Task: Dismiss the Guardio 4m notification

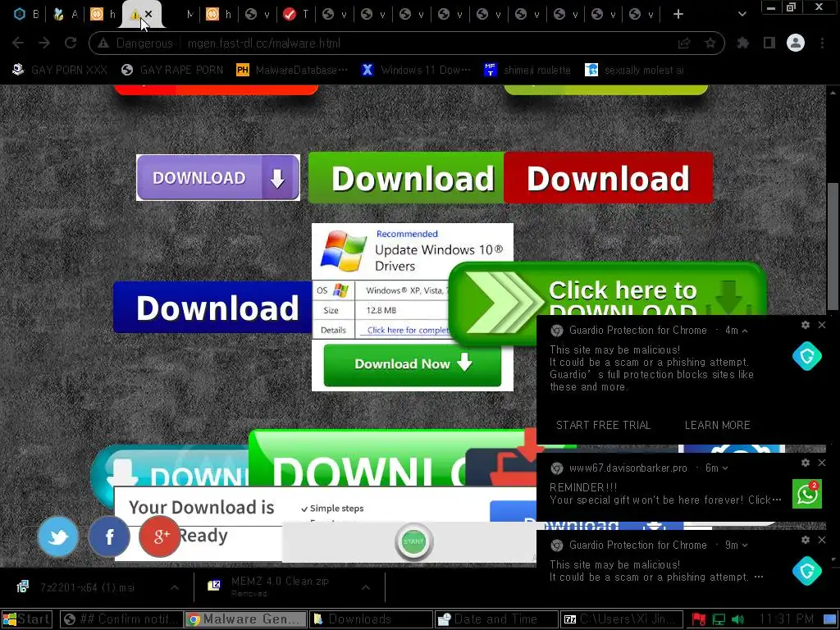Action: (822, 325)
